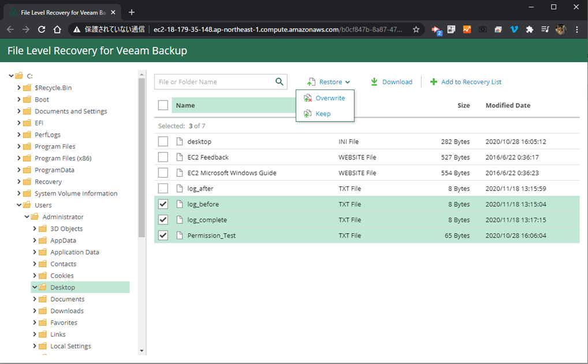Choose Overwrite from the Restore menu
Image resolution: width=588 pixels, height=364 pixels.
[325, 98]
